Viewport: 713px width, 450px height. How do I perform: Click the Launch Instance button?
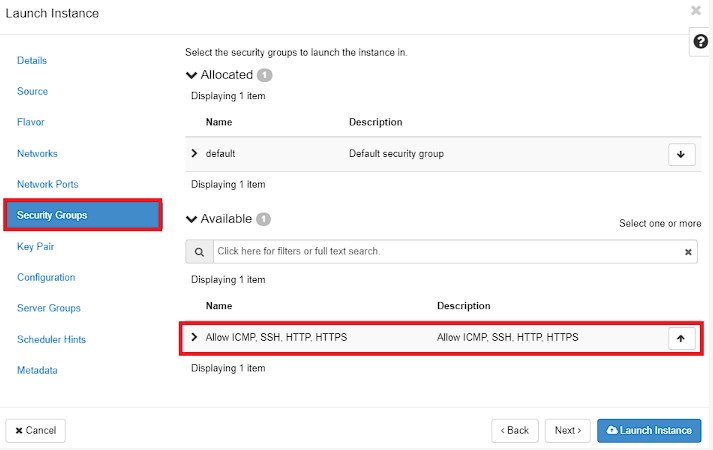pos(649,430)
